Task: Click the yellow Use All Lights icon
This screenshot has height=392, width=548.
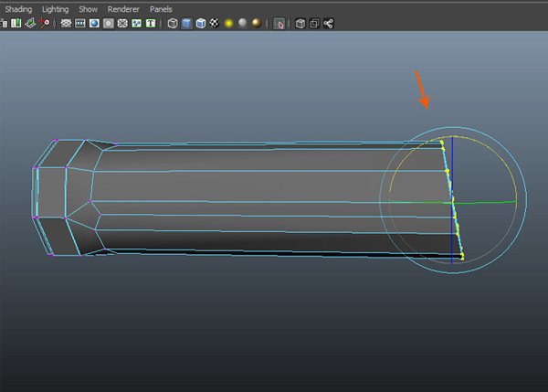Action: (229, 24)
